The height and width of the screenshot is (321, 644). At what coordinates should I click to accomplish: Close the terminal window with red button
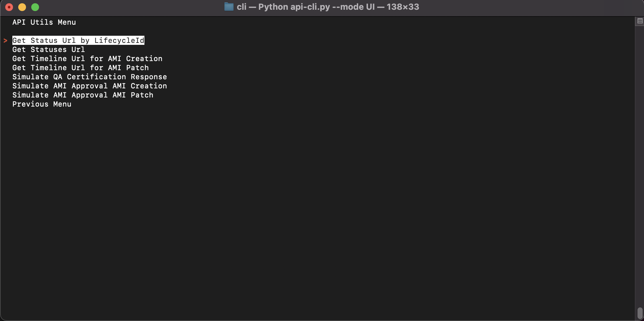point(9,7)
